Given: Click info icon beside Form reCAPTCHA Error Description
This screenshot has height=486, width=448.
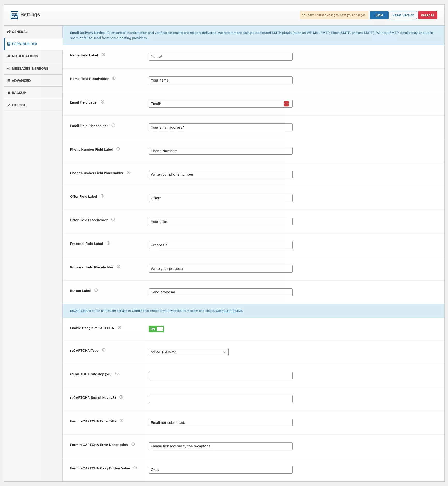Looking at the screenshot, I should pyautogui.click(x=133, y=444).
